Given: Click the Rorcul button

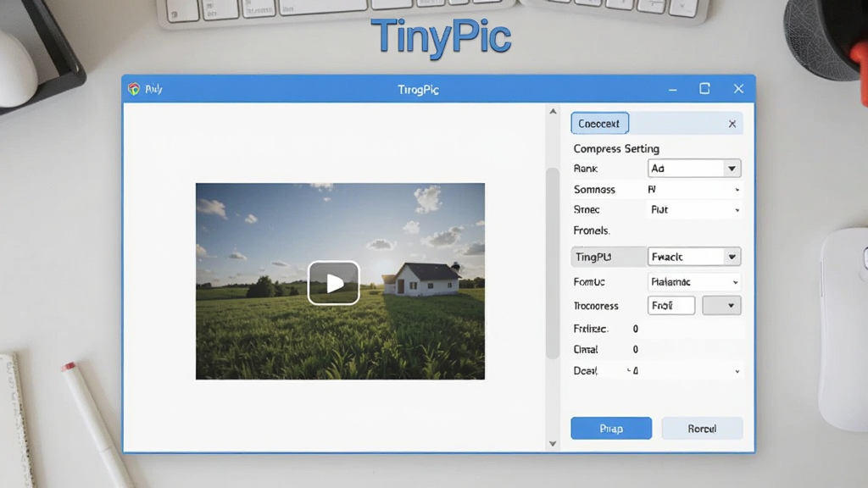Looking at the screenshot, I should (702, 428).
